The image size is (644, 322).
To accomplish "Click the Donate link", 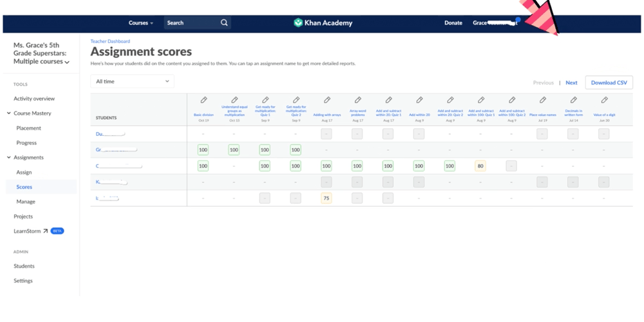I will coord(453,23).
